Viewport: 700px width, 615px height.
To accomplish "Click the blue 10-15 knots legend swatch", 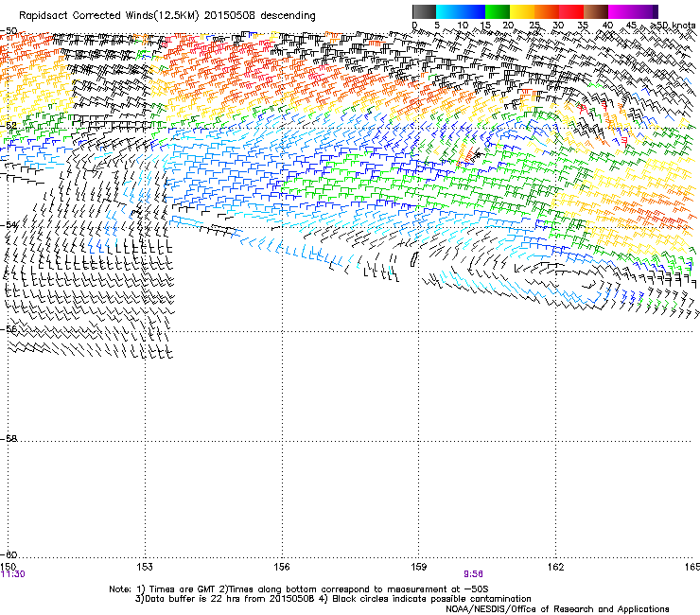I will pos(473,11).
